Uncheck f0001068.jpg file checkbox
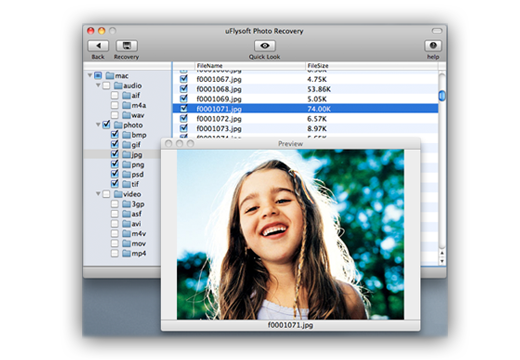Image resolution: width=520 pixels, height=360 pixels. 184,89
